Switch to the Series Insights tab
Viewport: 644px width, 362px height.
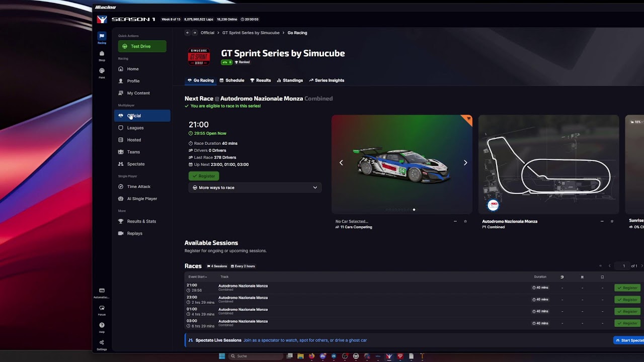(327, 80)
